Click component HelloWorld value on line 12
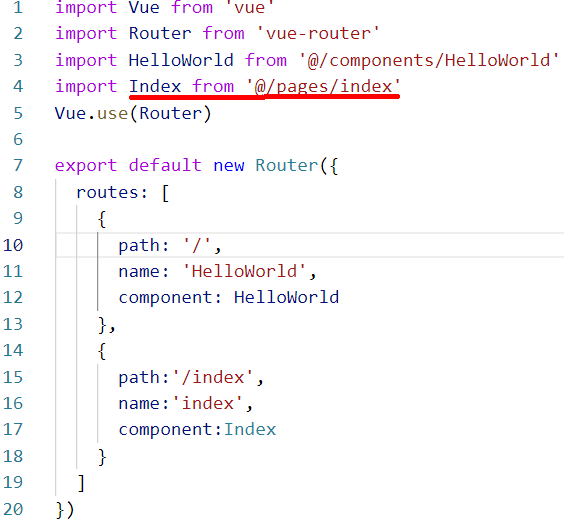The width and height of the screenshot is (564, 525). [x=286, y=297]
